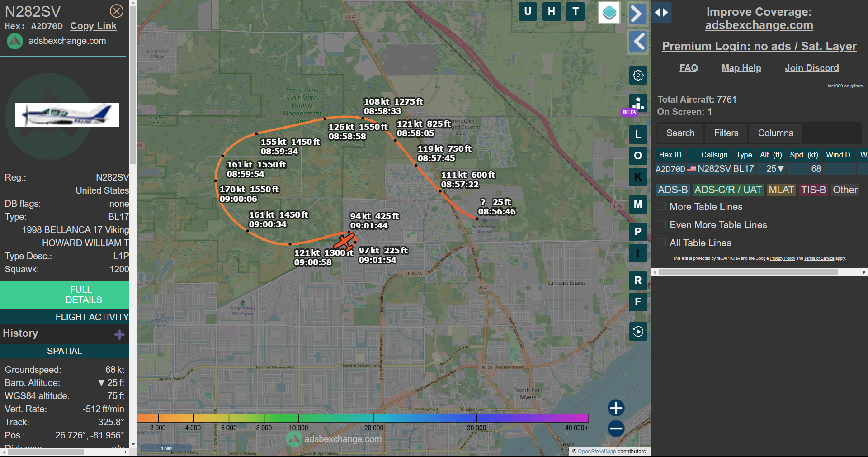The height and width of the screenshot is (457, 868).
Task: Click the Privacy Policy link
Action: (x=782, y=258)
